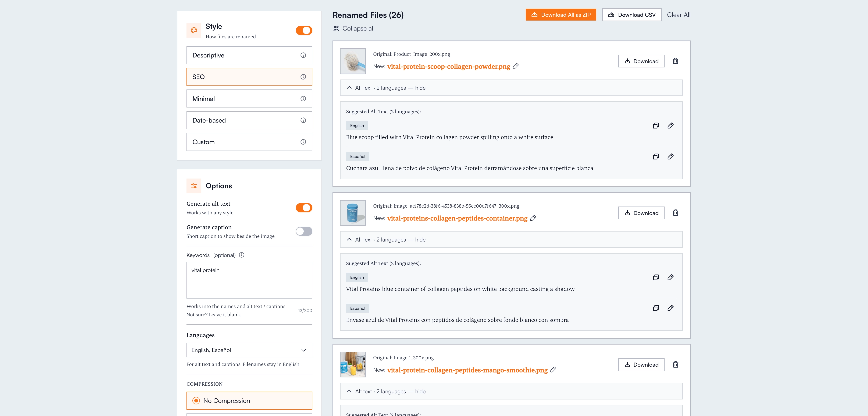Enable Generate caption switch
Screen dimensions: 868x416
304,231
